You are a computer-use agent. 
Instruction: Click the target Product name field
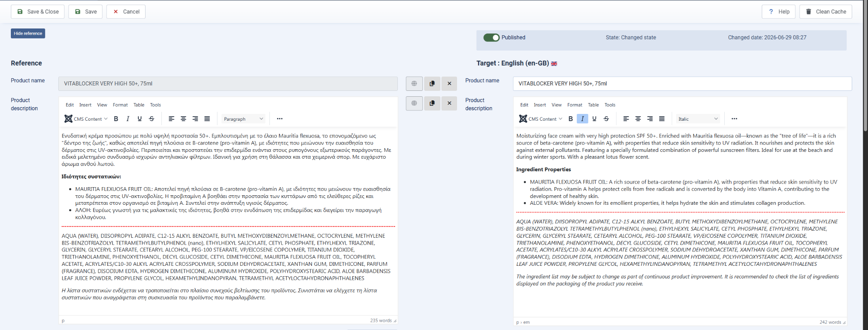pyautogui.click(x=682, y=84)
